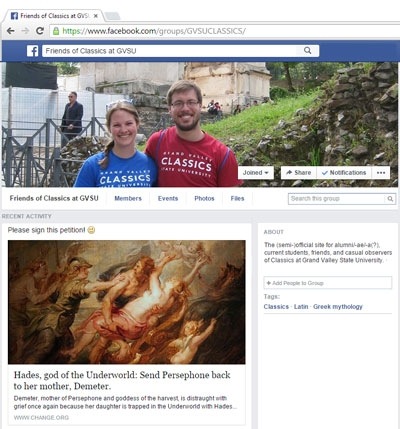
Task: Click the group search magnifier icon
Action: coord(390,199)
